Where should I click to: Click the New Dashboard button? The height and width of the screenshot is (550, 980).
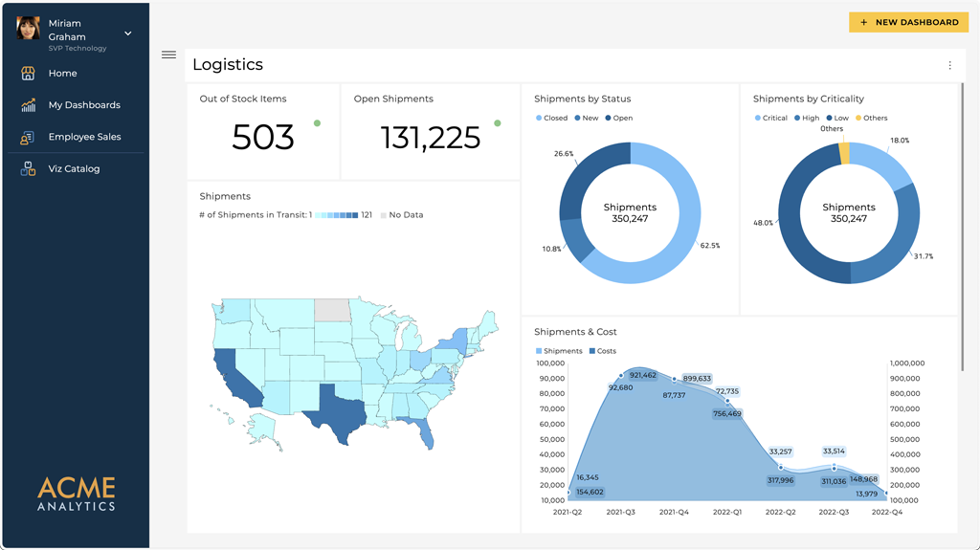(x=908, y=22)
